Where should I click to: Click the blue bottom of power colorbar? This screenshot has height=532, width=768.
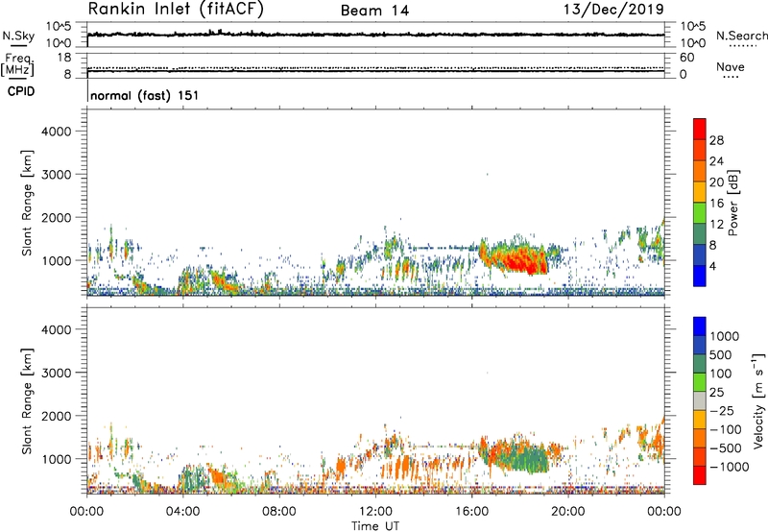click(700, 276)
